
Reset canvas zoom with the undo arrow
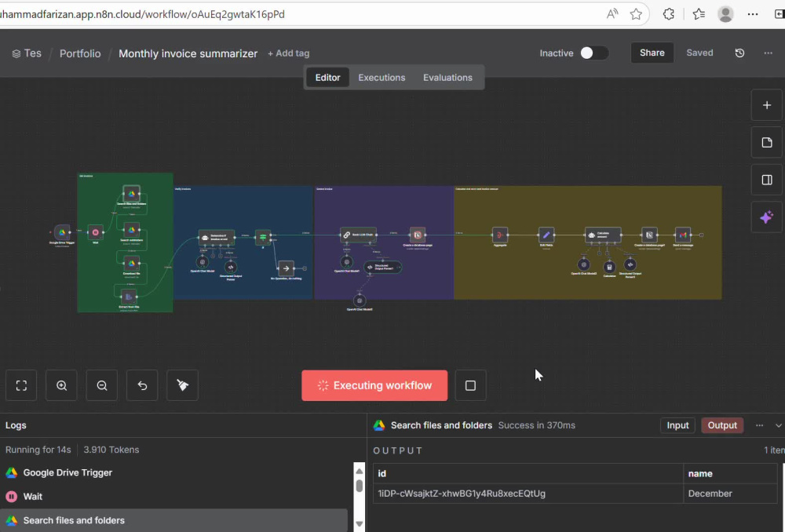coord(142,385)
